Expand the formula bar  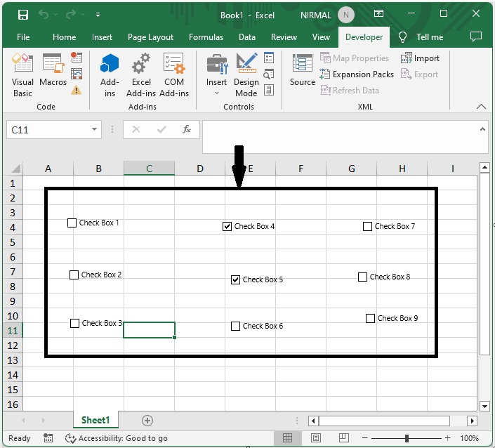(x=482, y=129)
